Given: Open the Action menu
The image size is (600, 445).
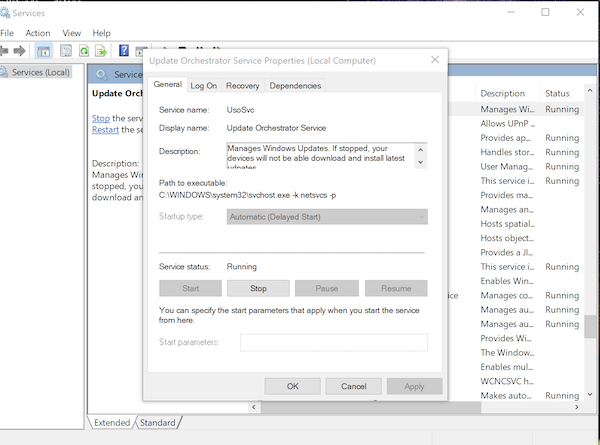Looking at the screenshot, I should [x=38, y=33].
